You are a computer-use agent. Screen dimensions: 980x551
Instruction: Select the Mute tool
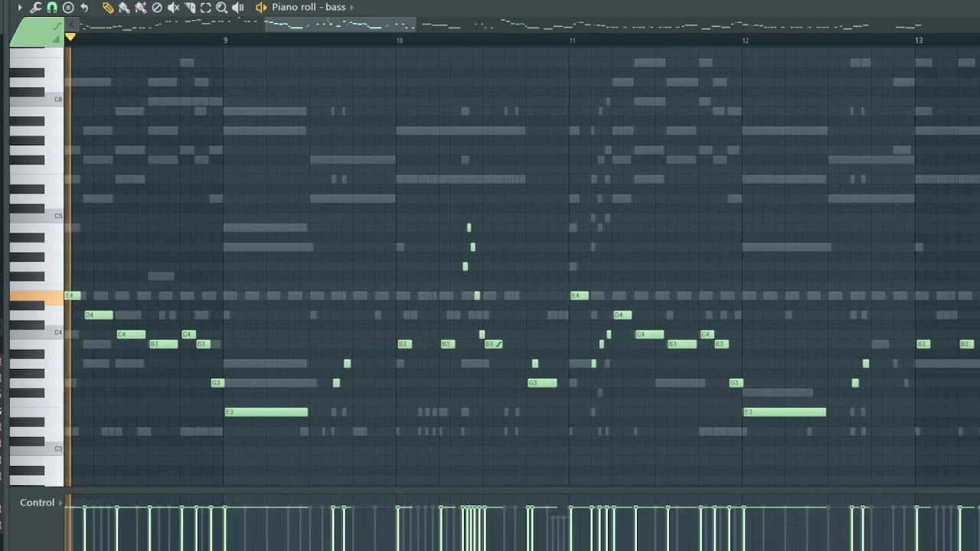tap(174, 8)
